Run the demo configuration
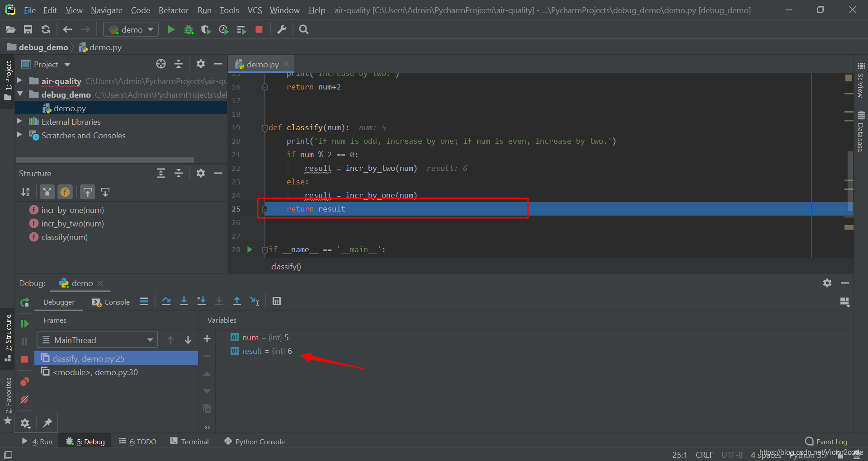 (x=171, y=29)
